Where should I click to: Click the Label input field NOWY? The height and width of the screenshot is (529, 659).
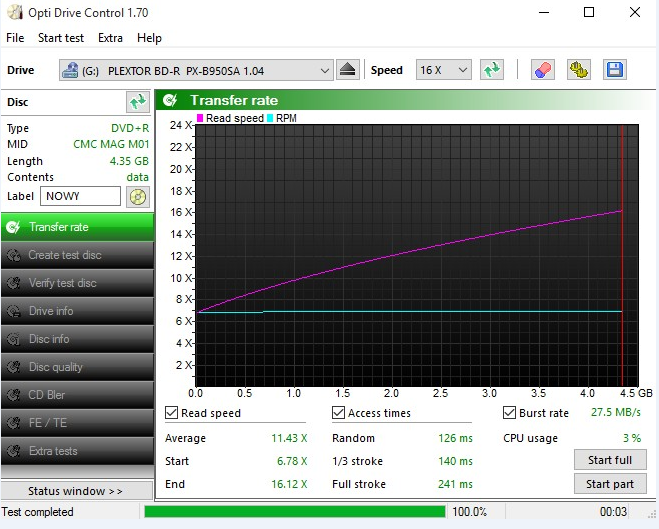[x=80, y=196]
